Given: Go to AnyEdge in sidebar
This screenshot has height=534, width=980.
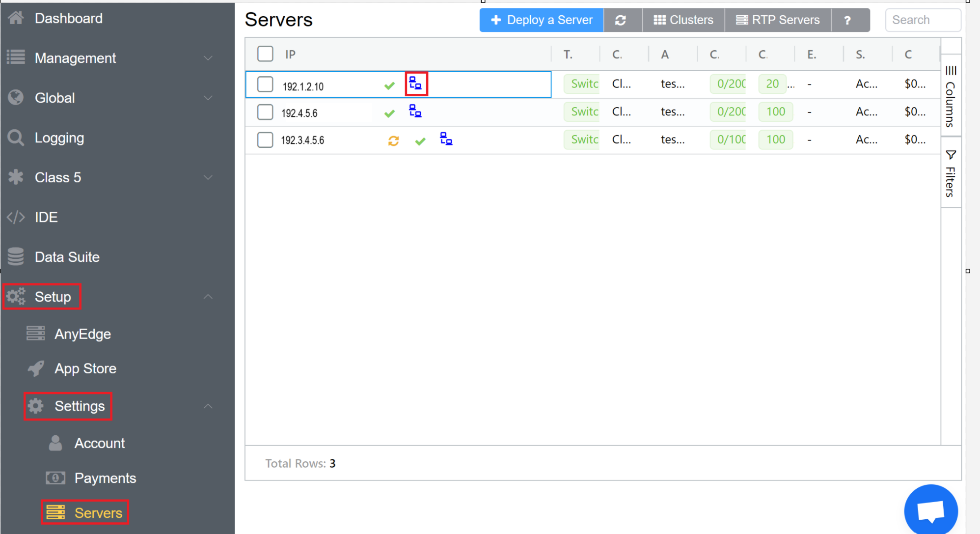Looking at the screenshot, I should (x=82, y=334).
